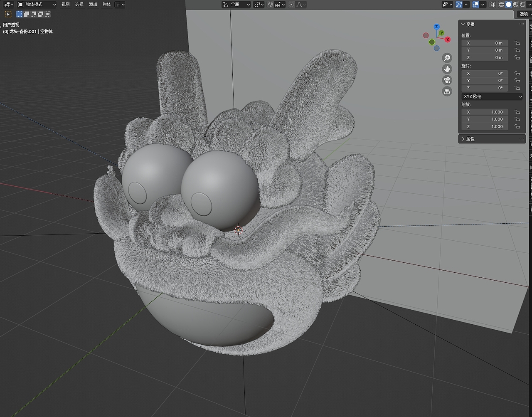Open the 物体 menu
Image resolution: width=532 pixels, height=417 pixels.
coord(107,4)
